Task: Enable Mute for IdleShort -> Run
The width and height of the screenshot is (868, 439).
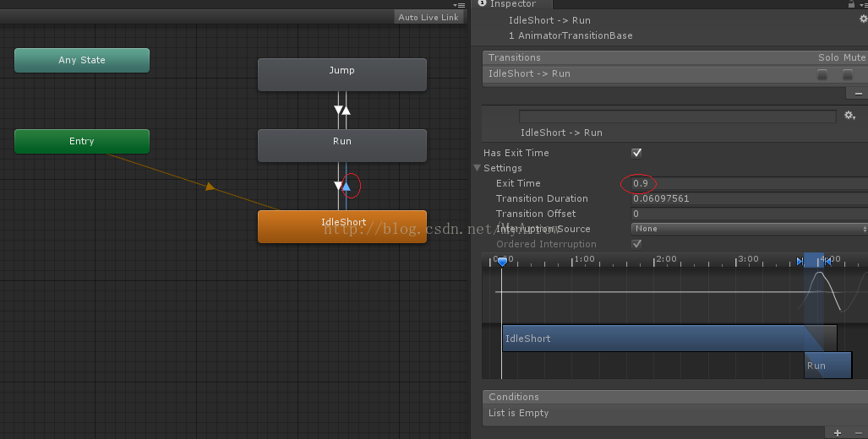Action: coord(848,74)
